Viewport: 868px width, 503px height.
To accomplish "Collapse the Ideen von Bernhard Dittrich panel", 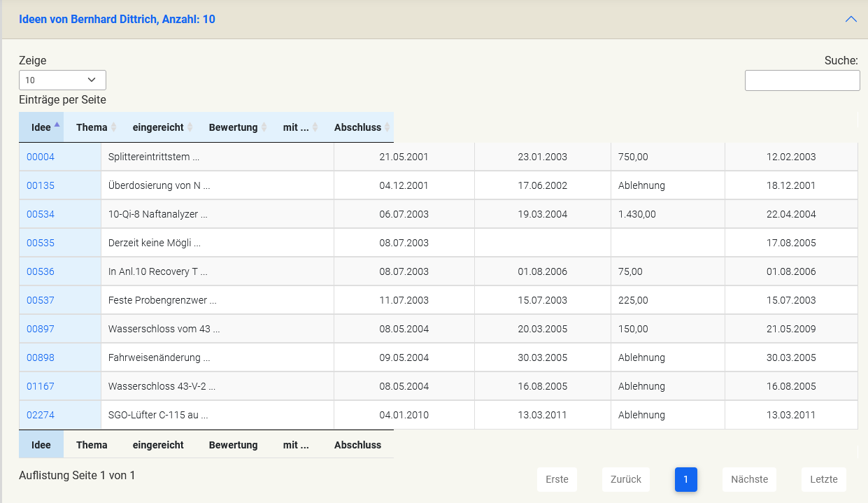I will click(x=851, y=20).
